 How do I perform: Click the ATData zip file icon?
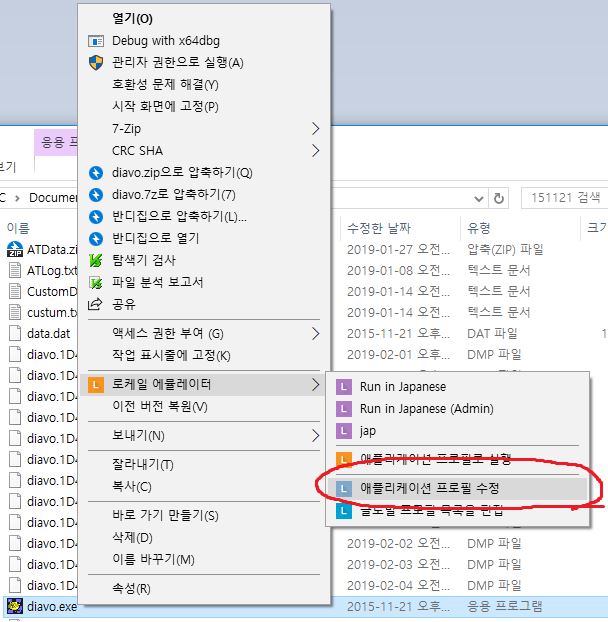point(15,250)
